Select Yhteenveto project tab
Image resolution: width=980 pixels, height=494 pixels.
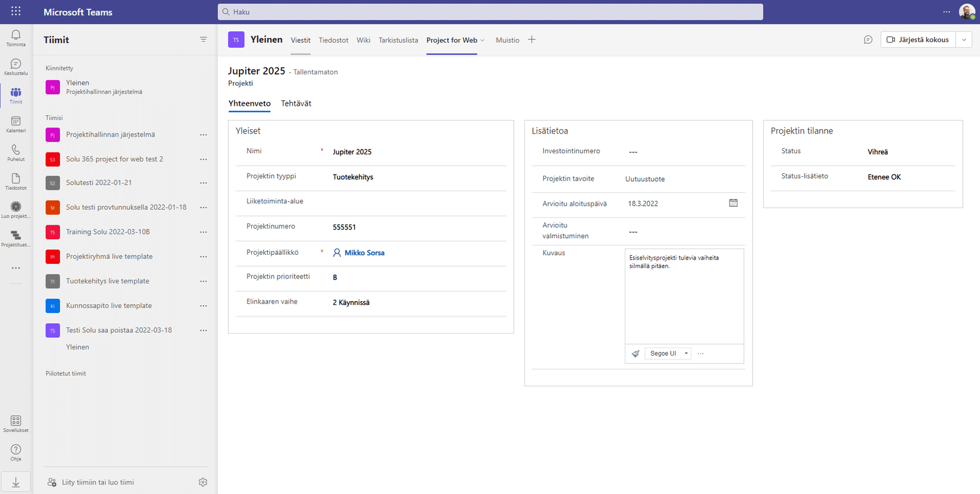[249, 103]
